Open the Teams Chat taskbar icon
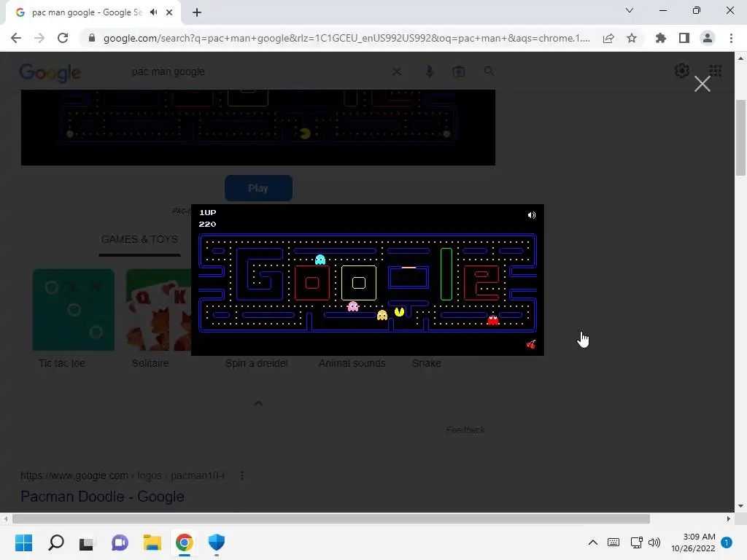The image size is (747, 560). click(120, 542)
